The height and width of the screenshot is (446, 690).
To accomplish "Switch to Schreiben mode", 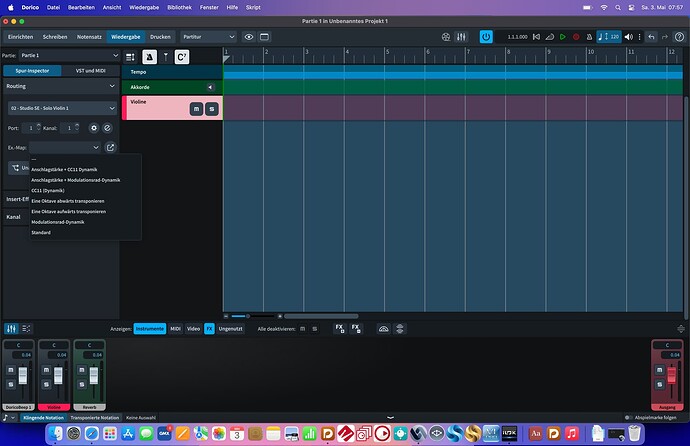I will 55,37.
